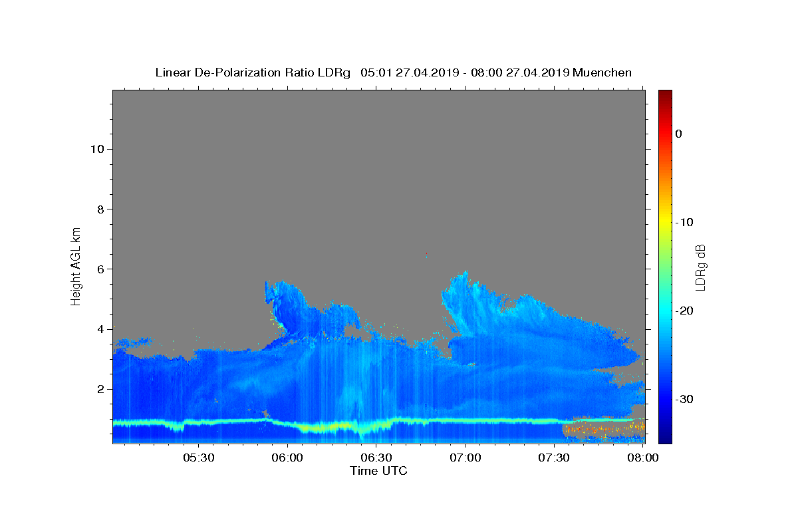This screenshot has height=532, width=798.
Task: Click the dark red top of the colorbar
Action: pos(665,94)
